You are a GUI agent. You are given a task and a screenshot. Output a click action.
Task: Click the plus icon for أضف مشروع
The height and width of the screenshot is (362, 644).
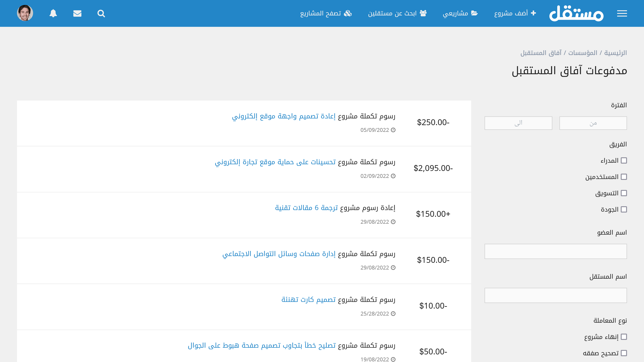533,13
